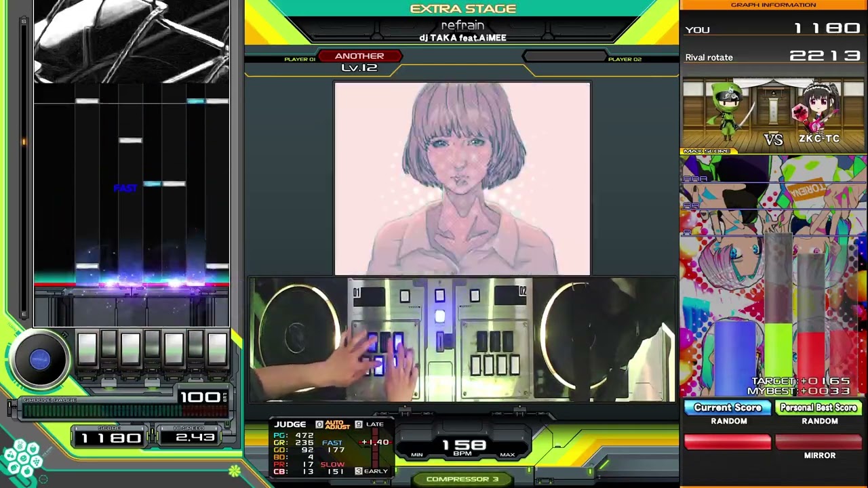This screenshot has width=868, height=488.
Task: Click the 'VS' text between avatars
Action: [x=773, y=140]
